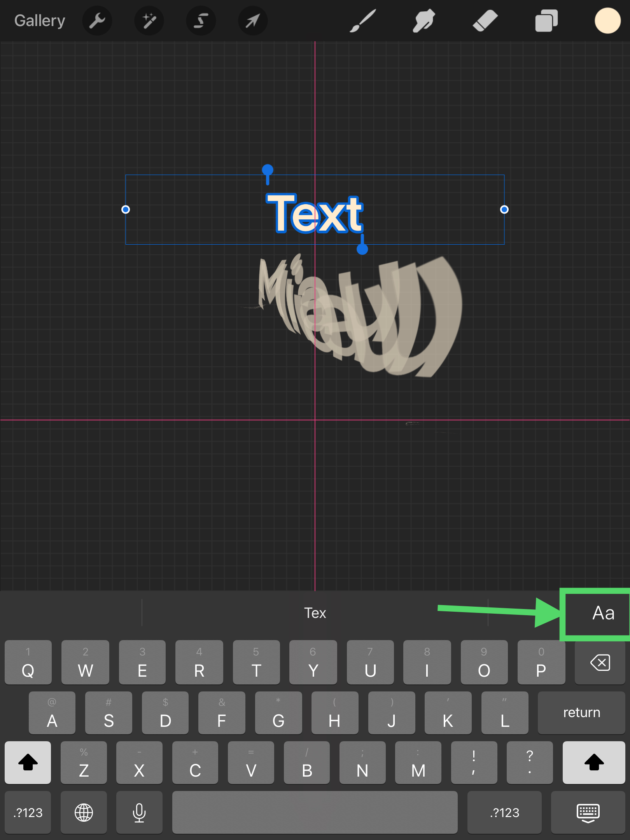Activate the Selection tool
630x840 pixels.
(x=201, y=21)
